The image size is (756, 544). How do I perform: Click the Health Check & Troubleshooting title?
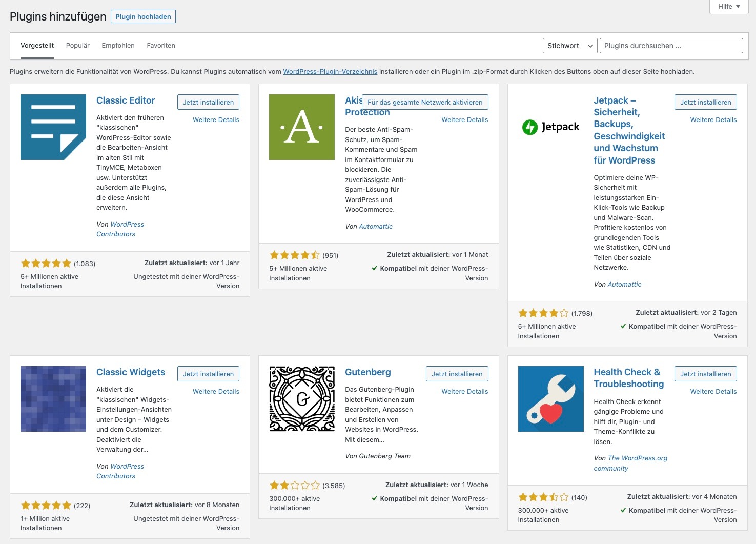coord(629,378)
